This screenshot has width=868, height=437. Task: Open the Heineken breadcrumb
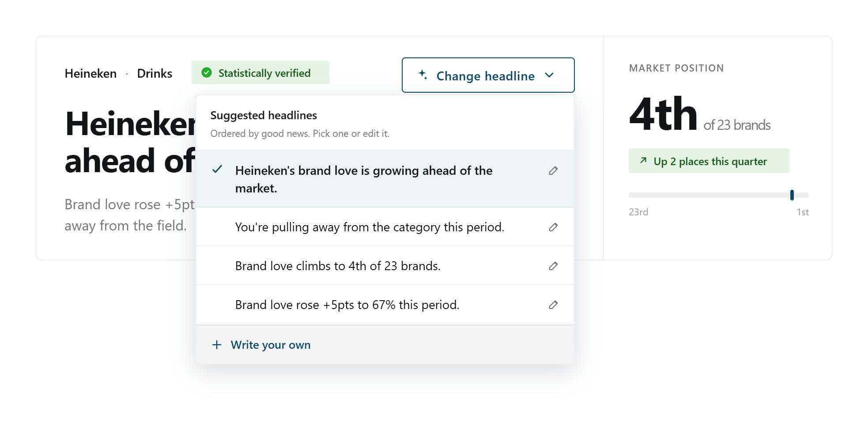(x=91, y=73)
